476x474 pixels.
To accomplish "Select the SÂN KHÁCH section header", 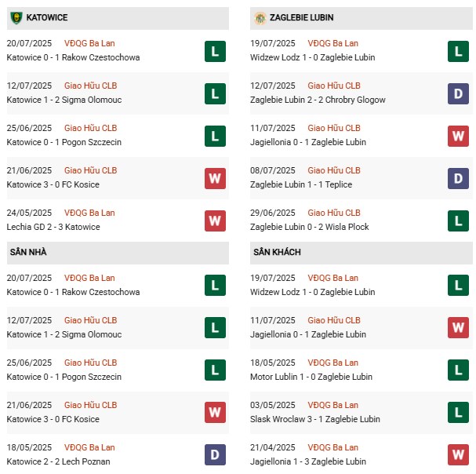I will click(x=276, y=252).
